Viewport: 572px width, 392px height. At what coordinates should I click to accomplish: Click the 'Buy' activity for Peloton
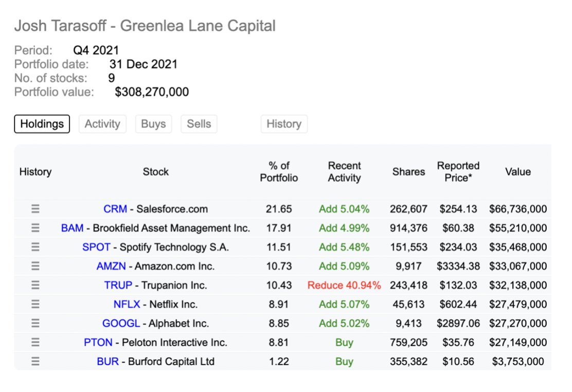(344, 343)
